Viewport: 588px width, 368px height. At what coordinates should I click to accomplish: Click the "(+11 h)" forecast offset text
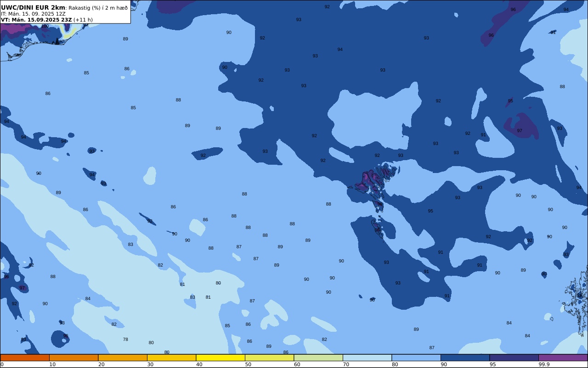83,20
